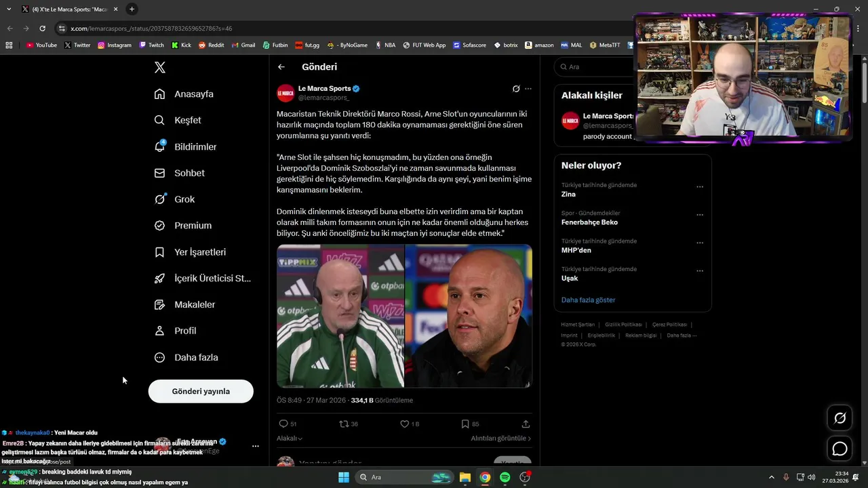Open Çerez Politikası footer link
Image resolution: width=868 pixels, height=488 pixels.
[669, 325]
